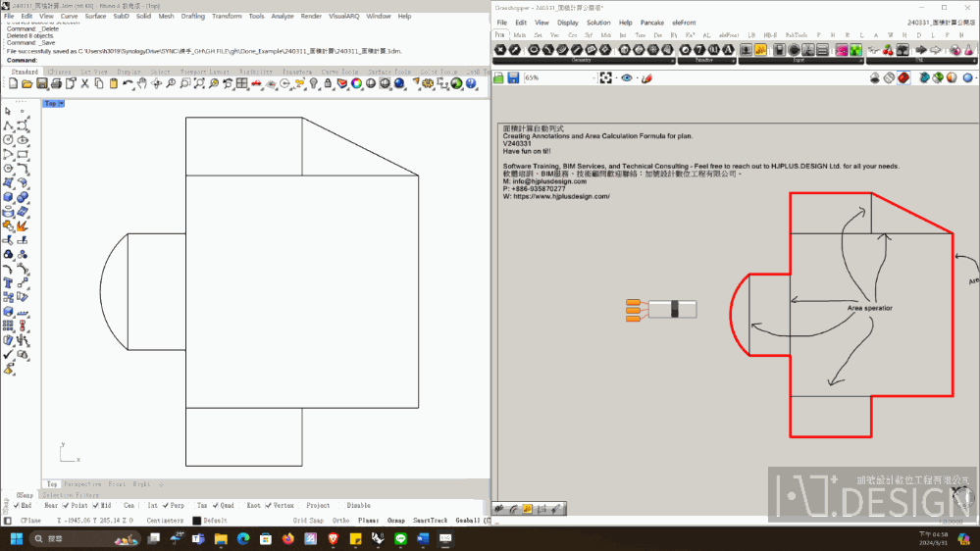Toggle Grid Snap in Rhino status bar

click(308, 521)
